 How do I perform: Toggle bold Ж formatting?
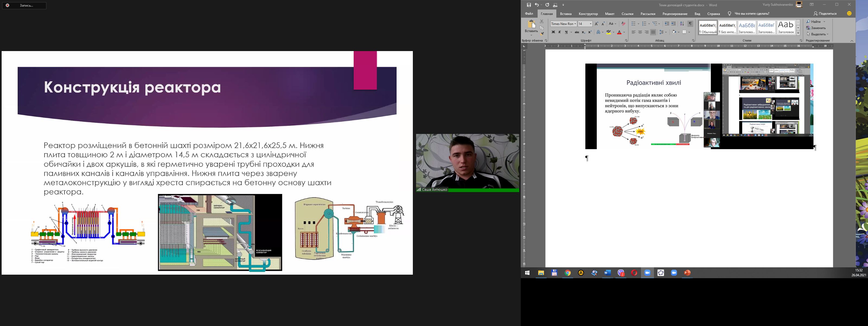point(553,32)
